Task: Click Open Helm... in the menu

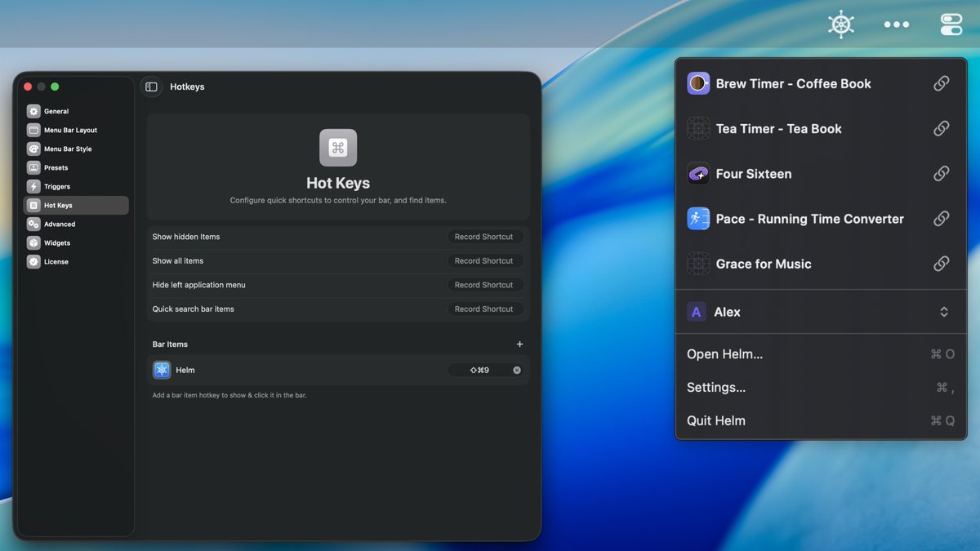Action: coord(724,353)
